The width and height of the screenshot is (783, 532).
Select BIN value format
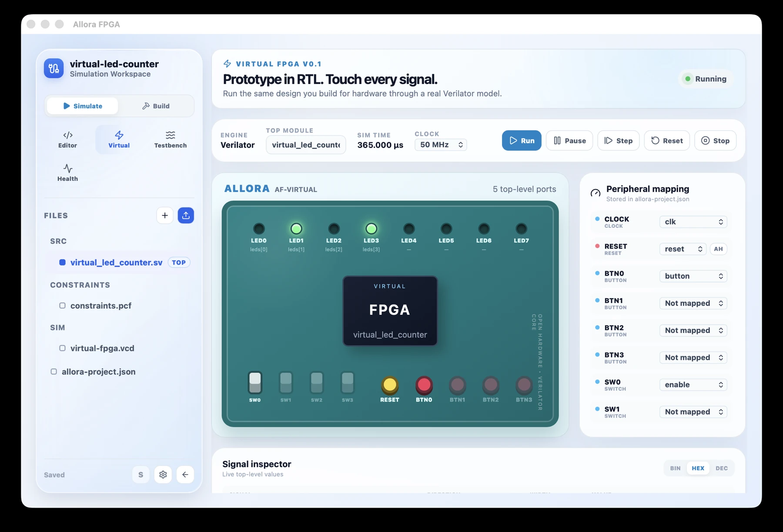click(x=675, y=468)
